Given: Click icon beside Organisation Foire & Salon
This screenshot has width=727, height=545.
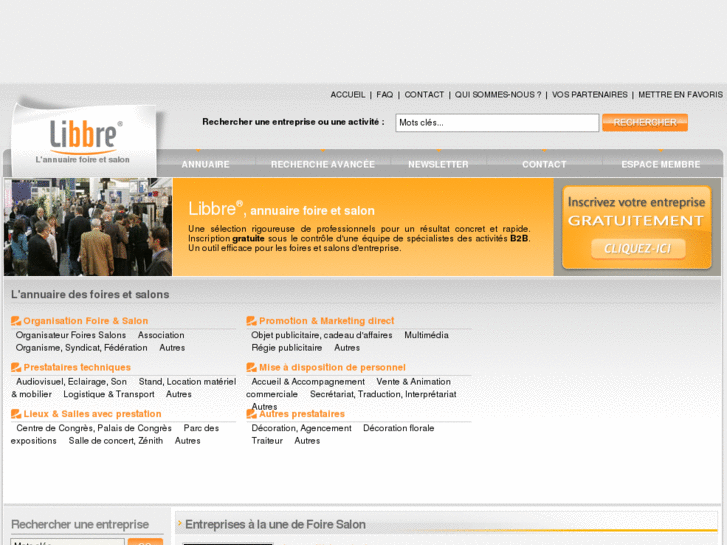Looking at the screenshot, I should click(16, 321).
